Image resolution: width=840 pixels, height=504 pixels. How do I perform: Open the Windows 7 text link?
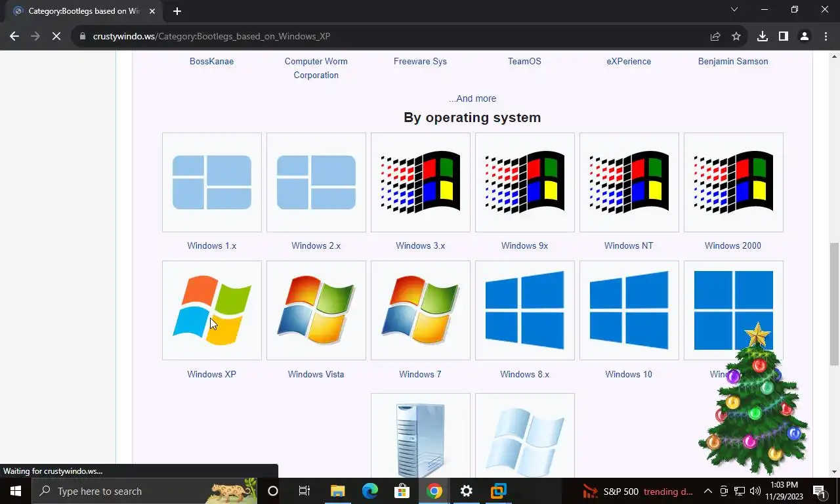pos(421,374)
